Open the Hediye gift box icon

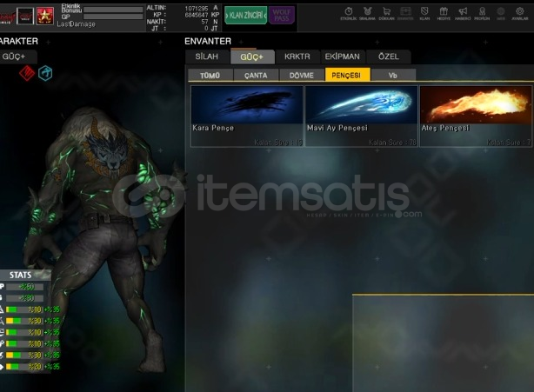[444, 14]
